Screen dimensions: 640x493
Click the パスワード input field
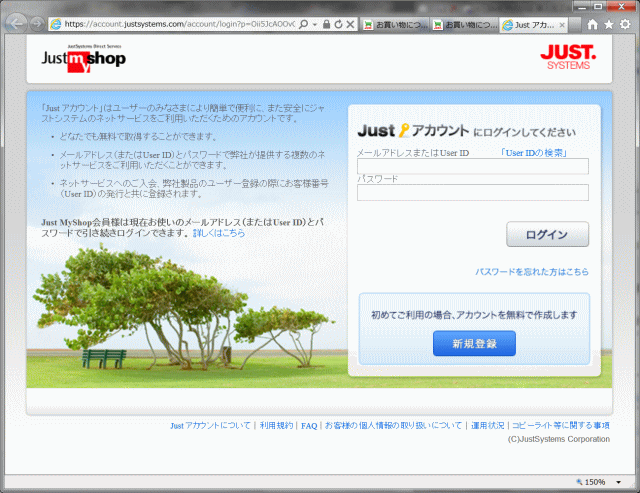pyautogui.click(x=473, y=192)
